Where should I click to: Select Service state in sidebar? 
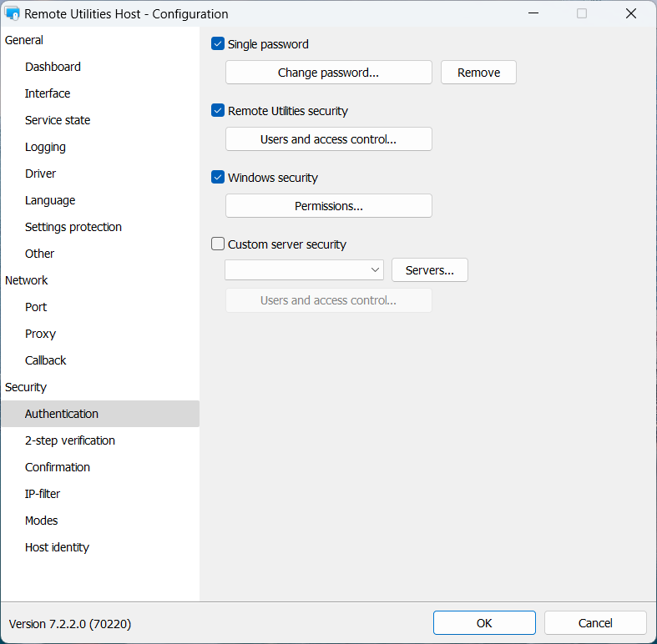(x=58, y=120)
